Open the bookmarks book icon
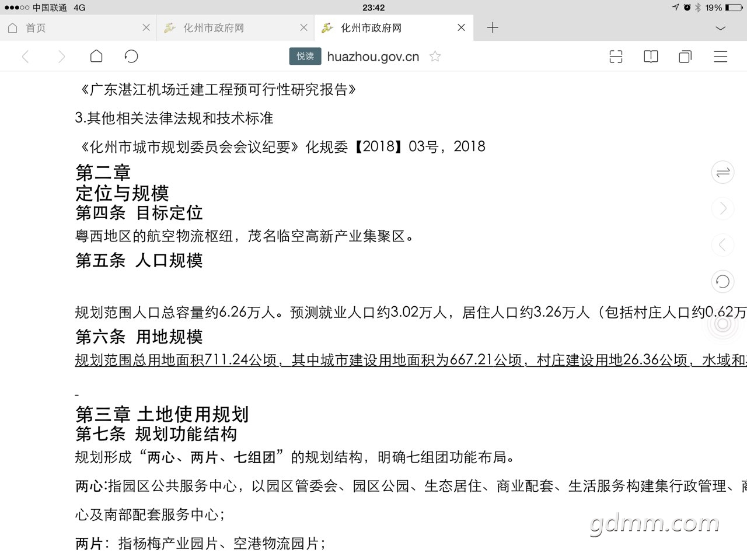Screen dimensions: 747x560 651,57
